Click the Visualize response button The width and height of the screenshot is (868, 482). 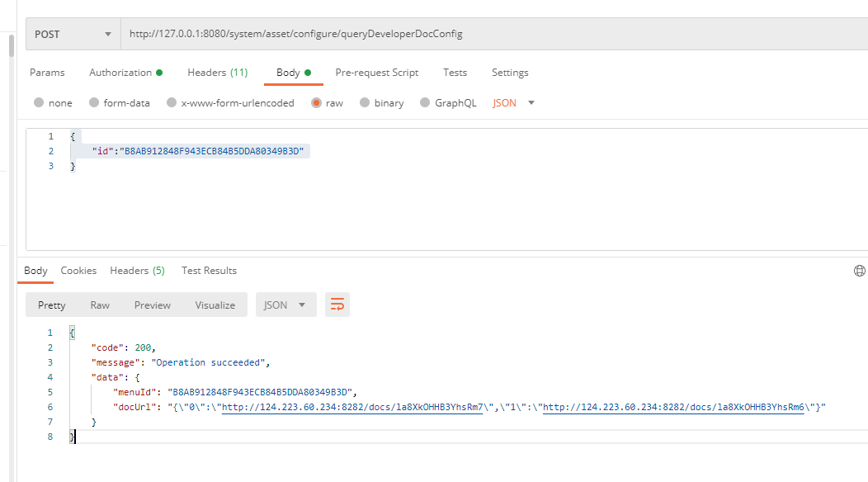[x=215, y=305]
